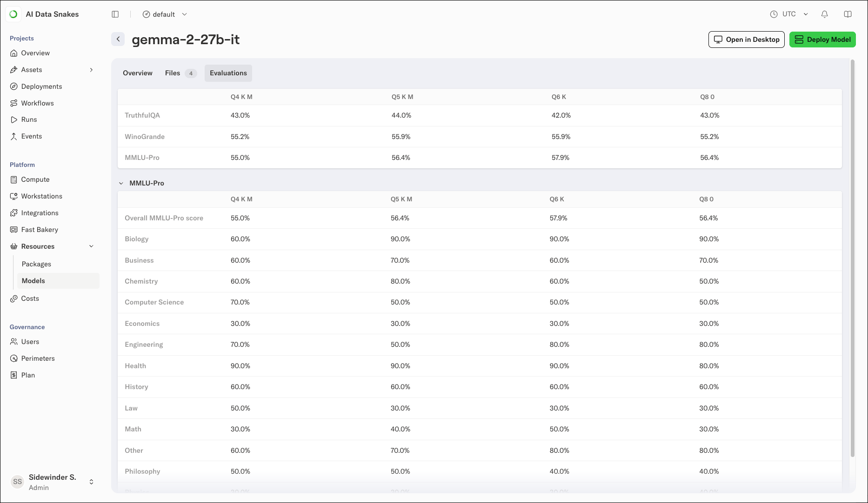Screen dimensions: 868x503
Task: Click the Integrations puzzle icon
Action: coord(14,213)
